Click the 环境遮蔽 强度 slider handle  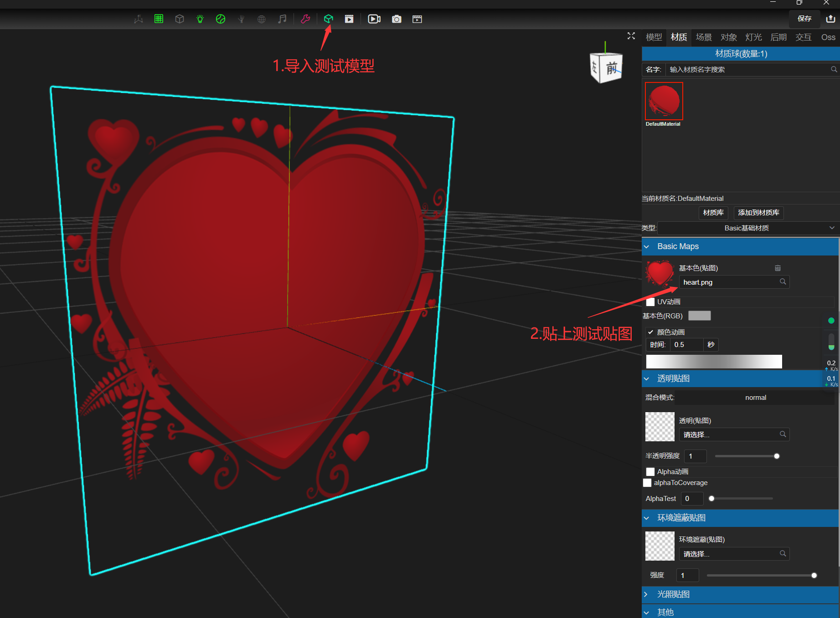tap(814, 576)
